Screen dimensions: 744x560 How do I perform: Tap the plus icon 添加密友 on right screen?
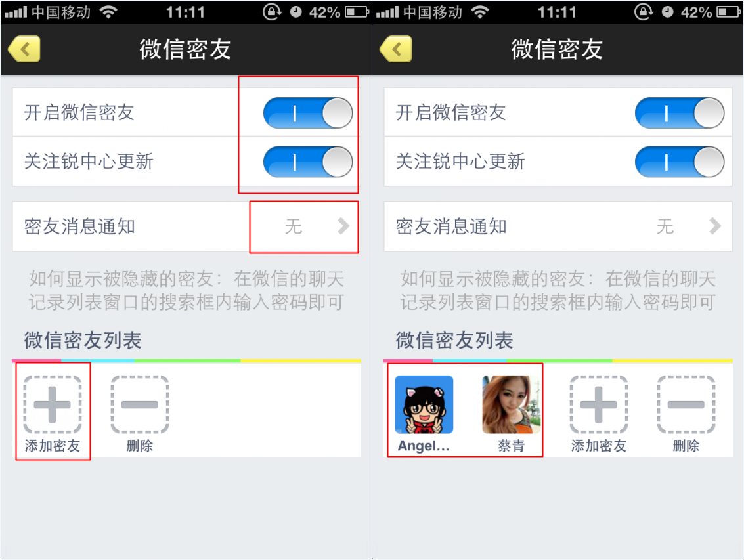(x=598, y=404)
